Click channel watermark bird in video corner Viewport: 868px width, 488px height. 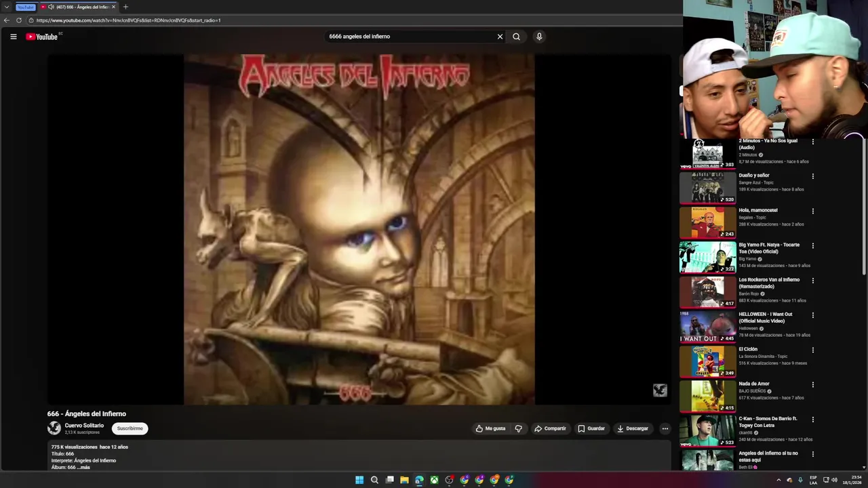tap(660, 390)
